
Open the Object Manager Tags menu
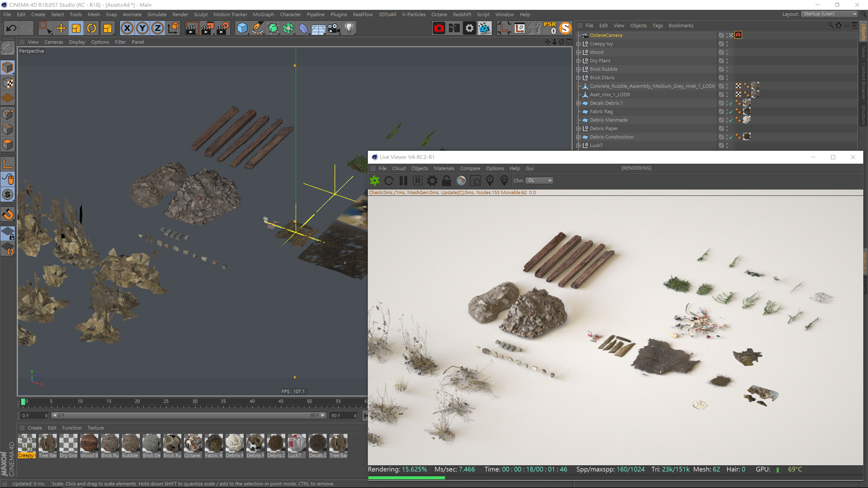(657, 26)
